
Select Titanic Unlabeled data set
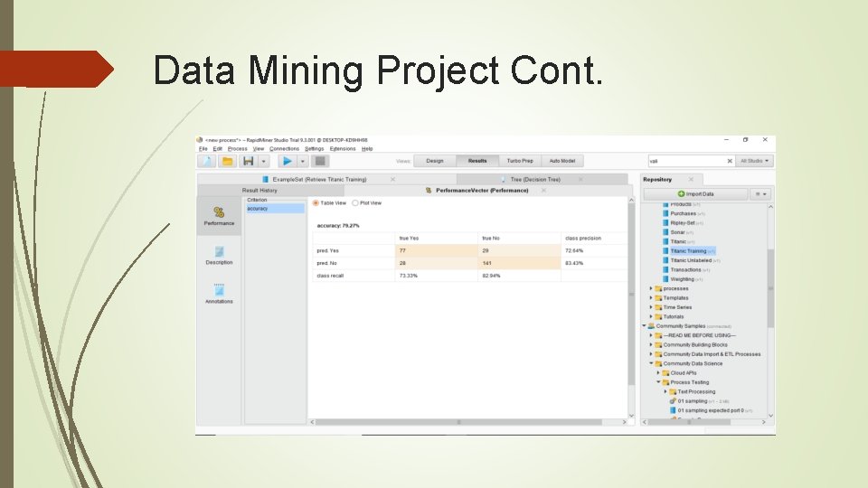[x=691, y=260]
